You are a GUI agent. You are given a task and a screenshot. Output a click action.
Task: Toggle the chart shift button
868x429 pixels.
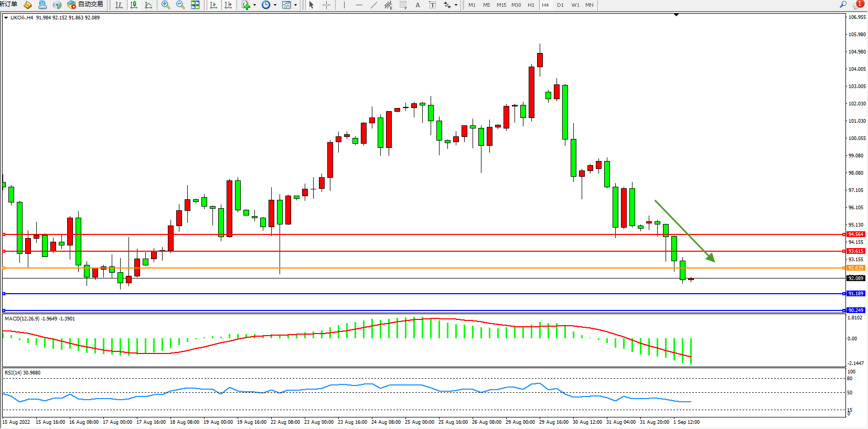pyautogui.click(x=228, y=5)
